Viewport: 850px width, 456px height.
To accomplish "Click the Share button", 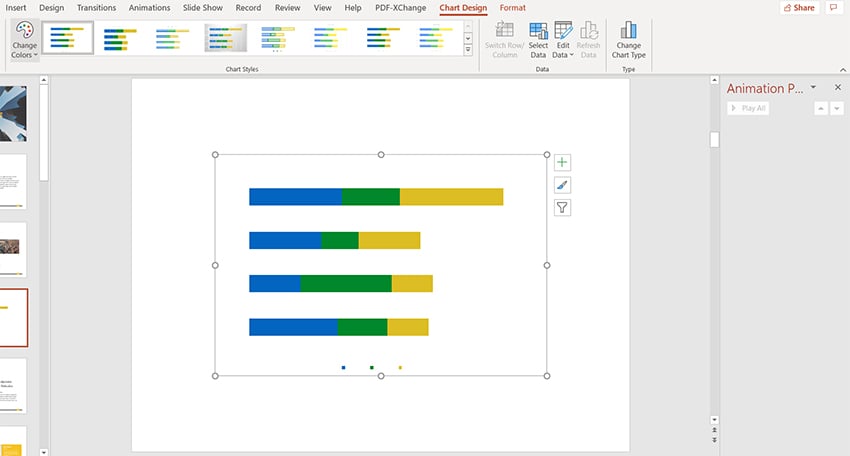I will [x=797, y=8].
